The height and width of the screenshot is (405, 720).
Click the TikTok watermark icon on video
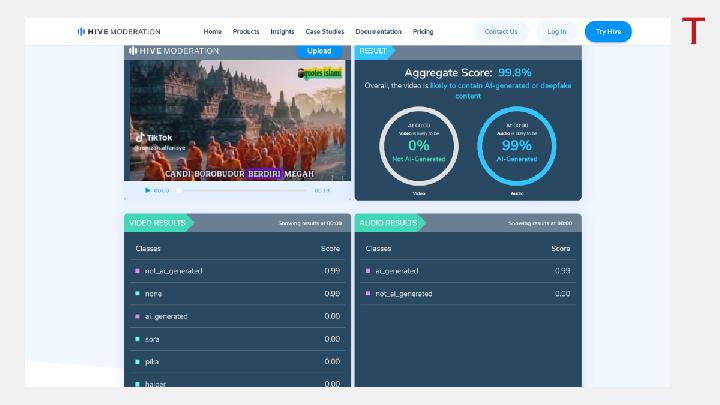(142, 137)
